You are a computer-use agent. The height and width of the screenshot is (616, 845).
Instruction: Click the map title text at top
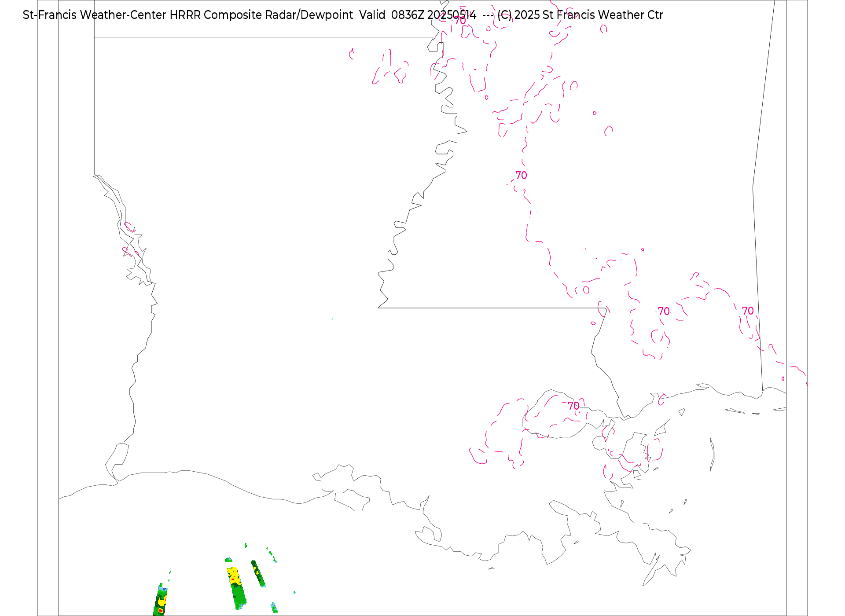pyautogui.click(x=343, y=15)
